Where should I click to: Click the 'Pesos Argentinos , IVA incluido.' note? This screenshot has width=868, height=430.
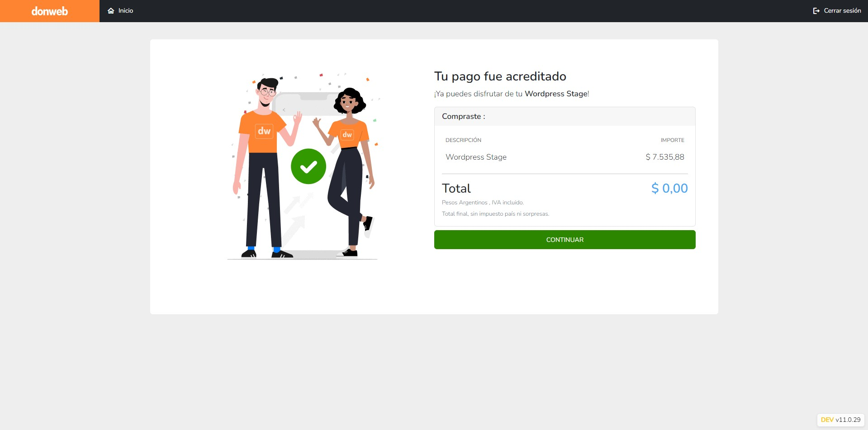coord(483,203)
